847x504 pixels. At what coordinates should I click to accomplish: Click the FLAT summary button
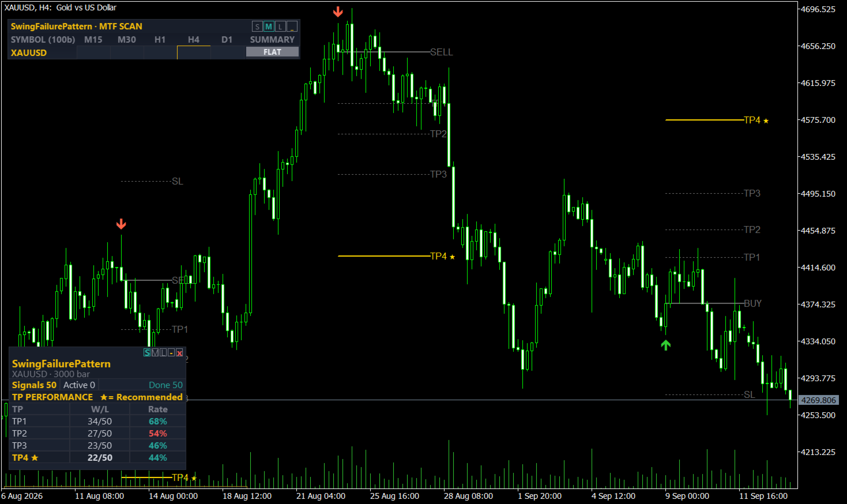(x=273, y=52)
